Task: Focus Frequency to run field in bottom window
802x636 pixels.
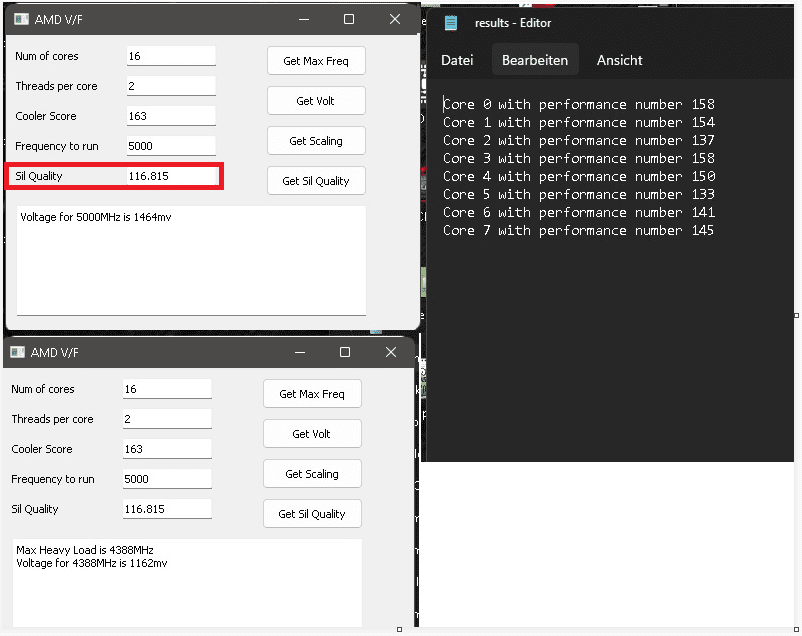Action: coord(167,479)
